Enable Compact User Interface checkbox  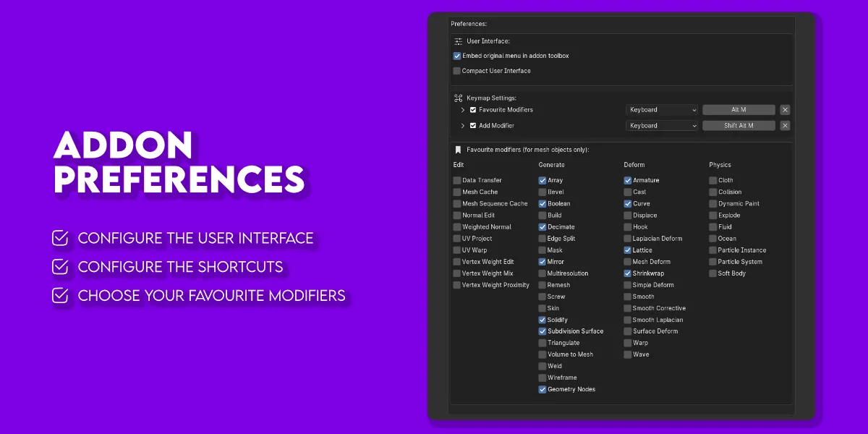click(x=457, y=71)
